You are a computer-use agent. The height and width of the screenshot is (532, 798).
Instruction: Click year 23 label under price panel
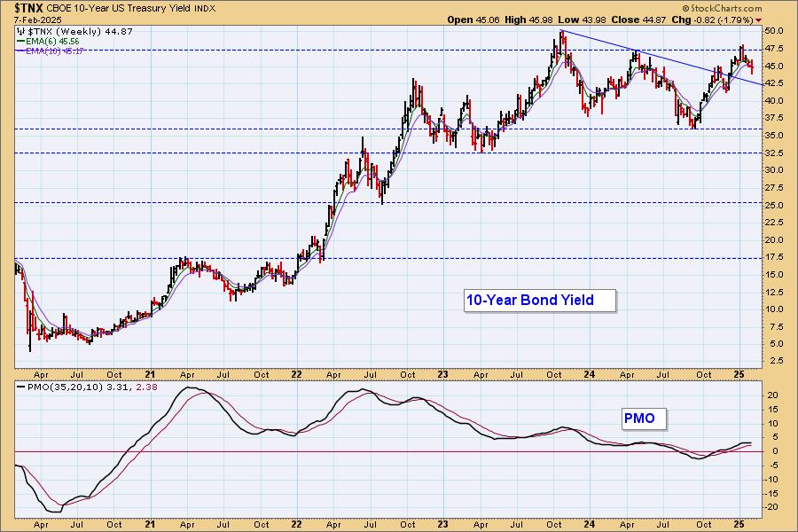tap(442, 375)
